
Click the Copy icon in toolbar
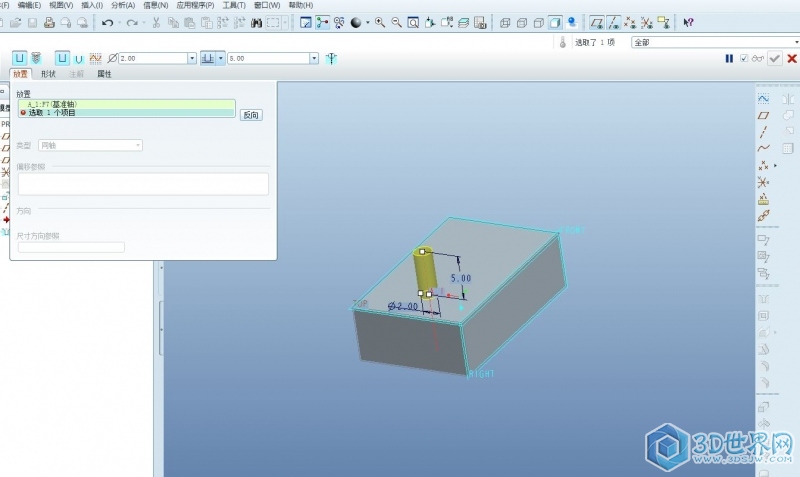pyautogui.click(x=173, y=22)
